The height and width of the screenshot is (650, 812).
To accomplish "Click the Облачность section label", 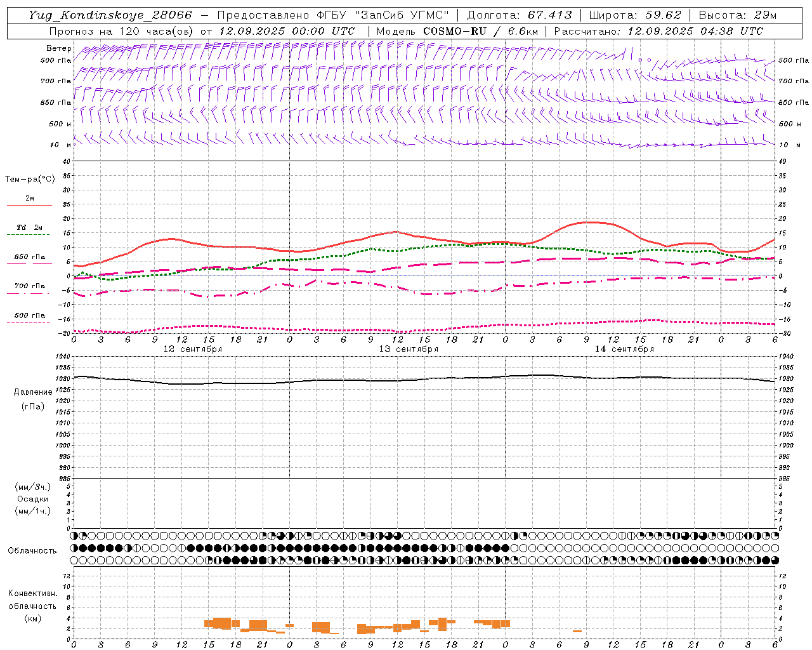I will click(x=32, y=550).
